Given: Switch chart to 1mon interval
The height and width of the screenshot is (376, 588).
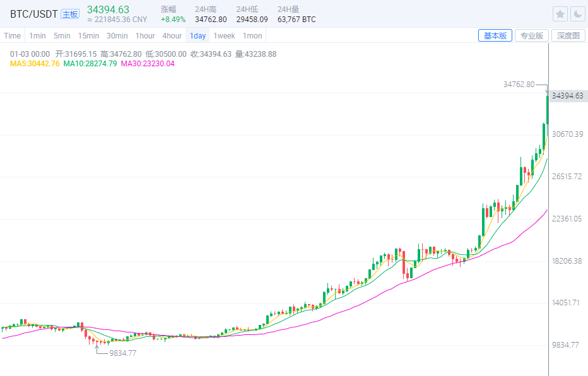Looking at the screenshot, I should point(252,35).
